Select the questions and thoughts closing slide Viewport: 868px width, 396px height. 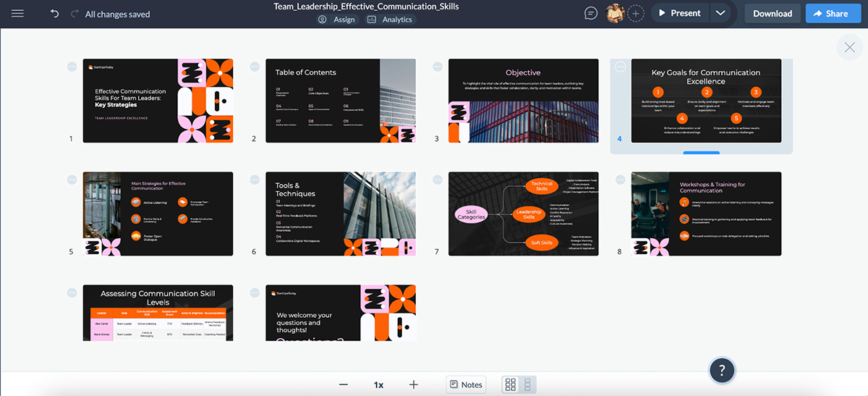[341, 313]
